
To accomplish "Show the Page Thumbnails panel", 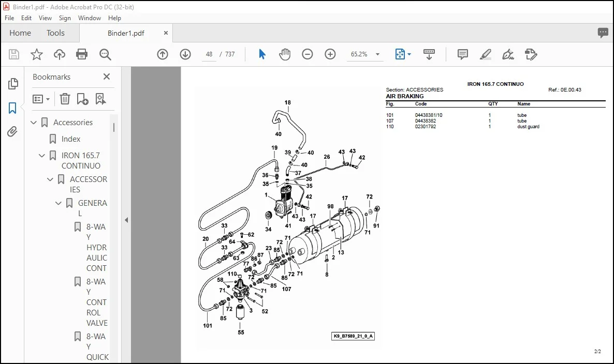I will tap(12, 84).
